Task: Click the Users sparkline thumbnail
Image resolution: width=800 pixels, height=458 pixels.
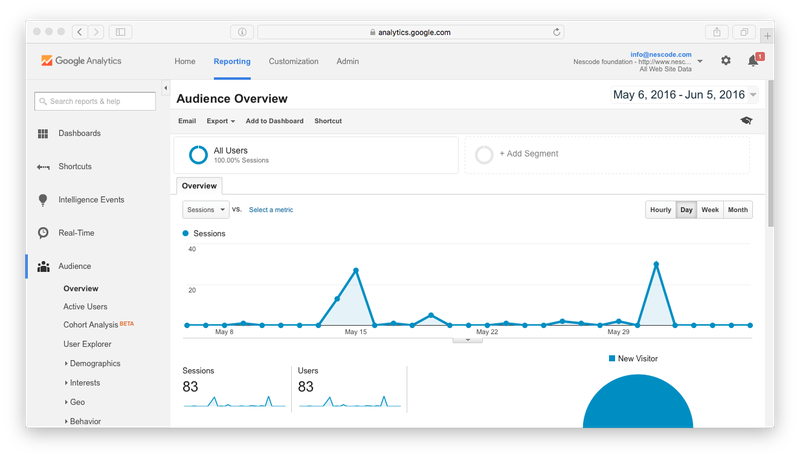Action: [349, 401]
